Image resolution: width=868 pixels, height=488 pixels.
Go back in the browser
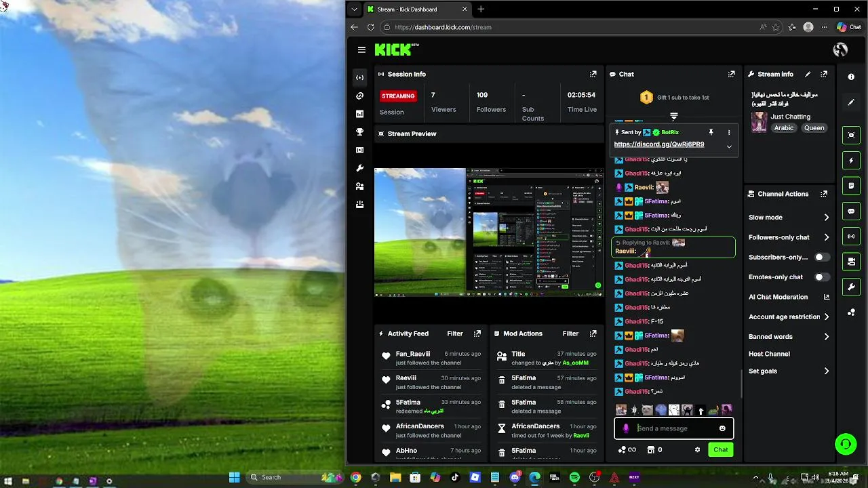coord(354,27)
